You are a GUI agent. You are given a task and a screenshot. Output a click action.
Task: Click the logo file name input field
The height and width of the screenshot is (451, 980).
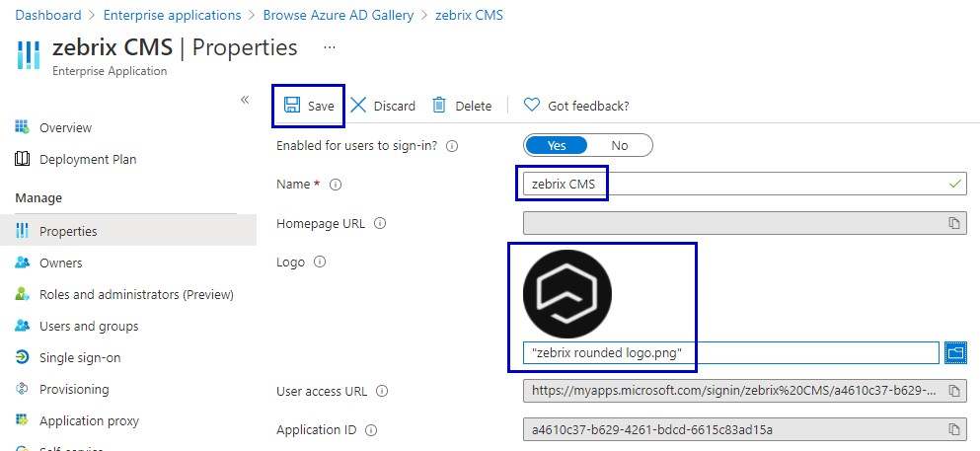coord(731,353)
